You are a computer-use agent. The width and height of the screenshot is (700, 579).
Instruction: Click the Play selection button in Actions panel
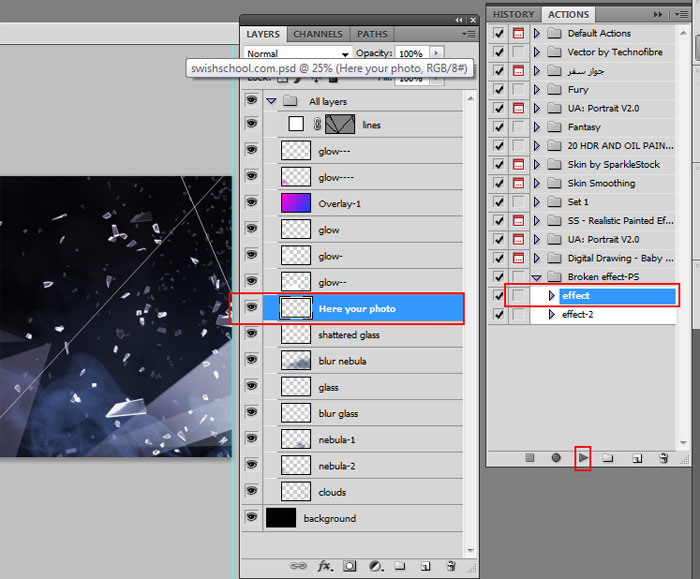click(583, 458)
